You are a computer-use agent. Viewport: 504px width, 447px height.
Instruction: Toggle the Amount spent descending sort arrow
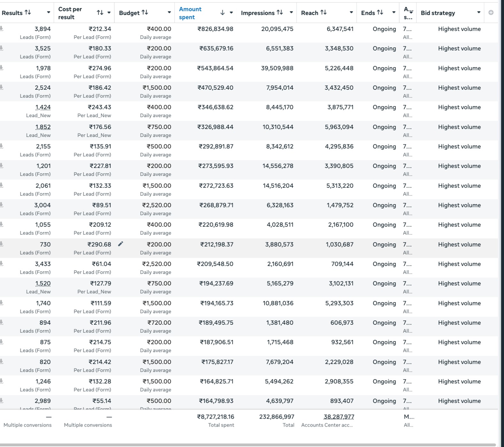tap(223, 13)
